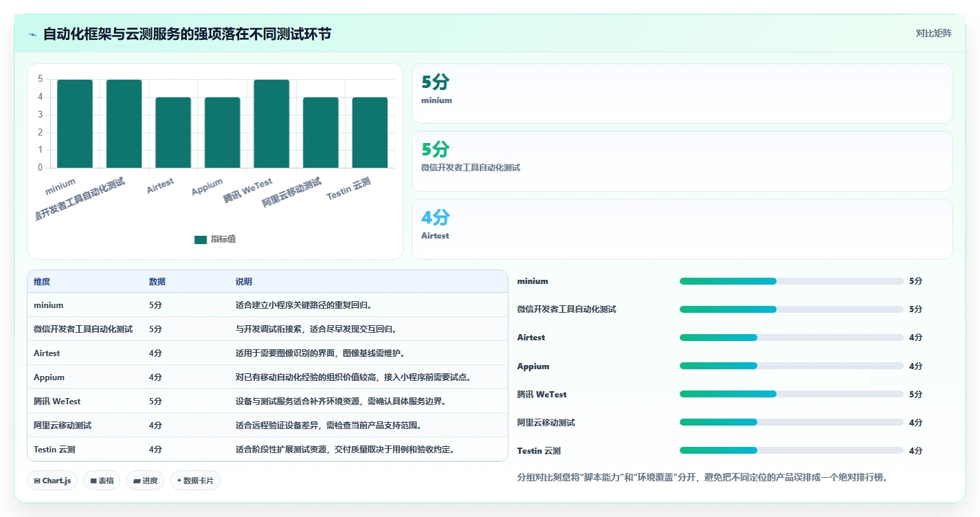Click the page title 自动化框架与云测服务的强项
This screenshot has width=980, height=517.
coord(187,34)
